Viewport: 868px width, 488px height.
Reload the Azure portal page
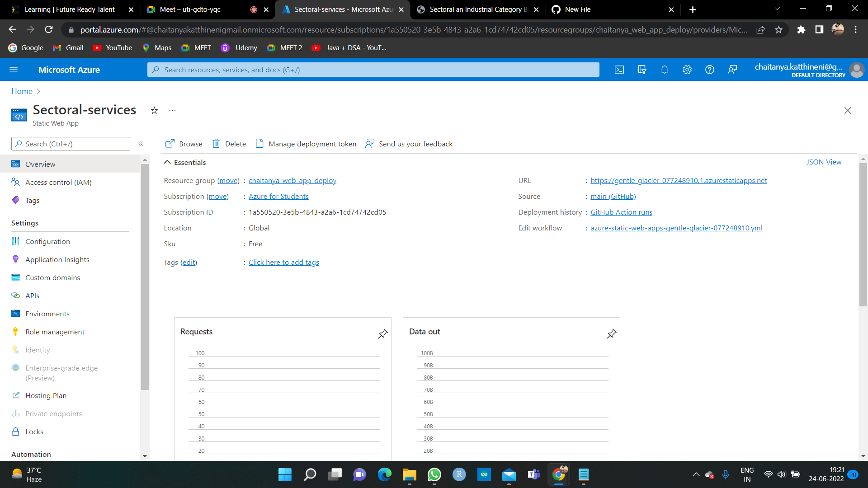tap(49, 29)
